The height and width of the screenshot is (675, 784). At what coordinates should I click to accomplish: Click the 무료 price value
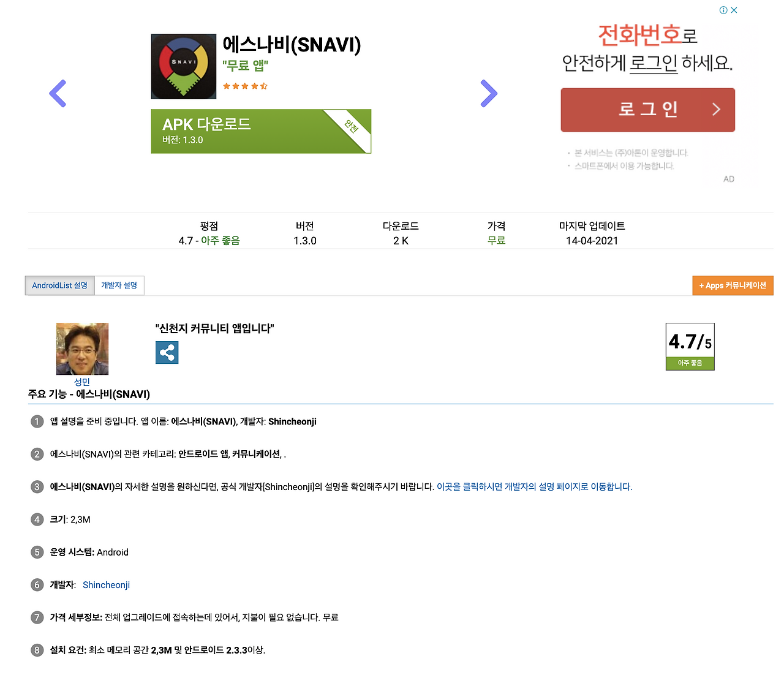(497, 241)
